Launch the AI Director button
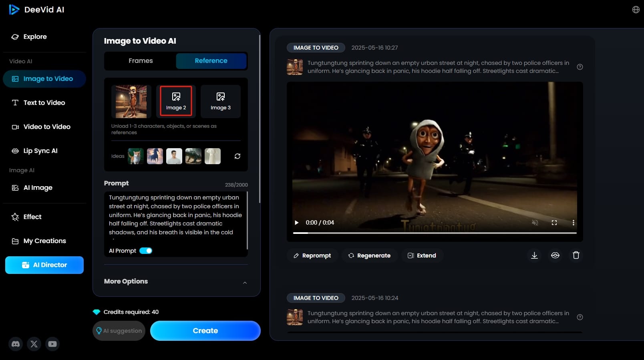 44,265
